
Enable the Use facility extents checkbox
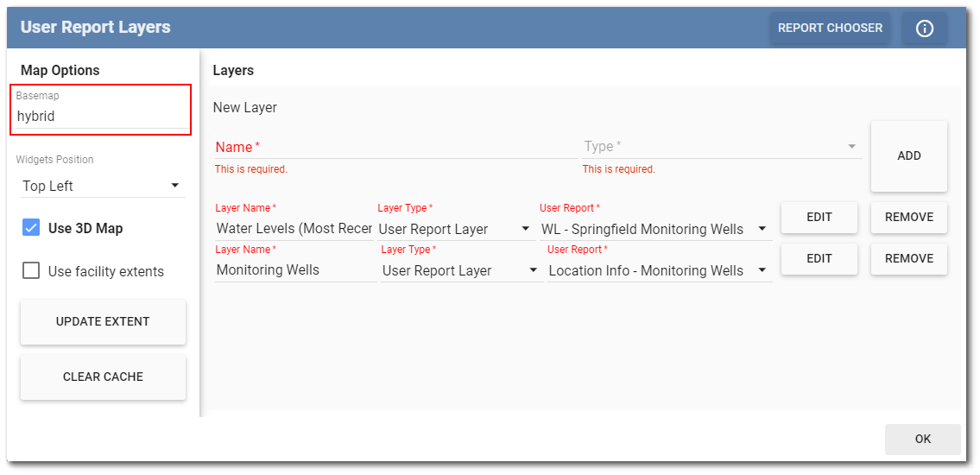pyautogui.click(x=31, y=271)
